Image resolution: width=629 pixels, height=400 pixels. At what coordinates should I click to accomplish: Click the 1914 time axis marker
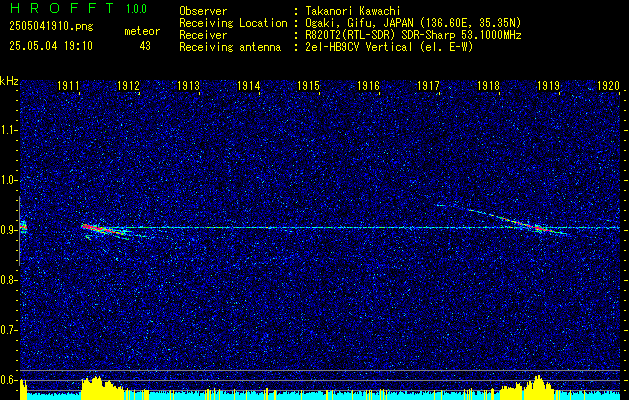249,85
